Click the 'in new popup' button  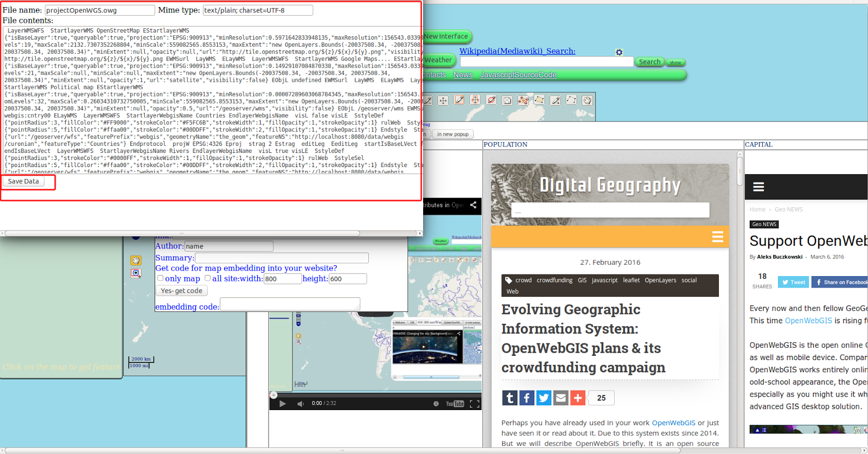pos(452,134)
